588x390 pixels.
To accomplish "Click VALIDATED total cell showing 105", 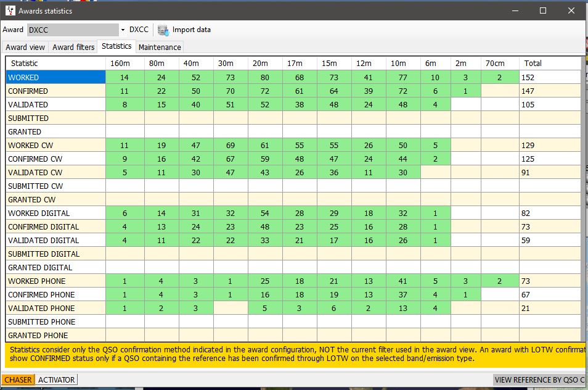I will click(550, 105).
